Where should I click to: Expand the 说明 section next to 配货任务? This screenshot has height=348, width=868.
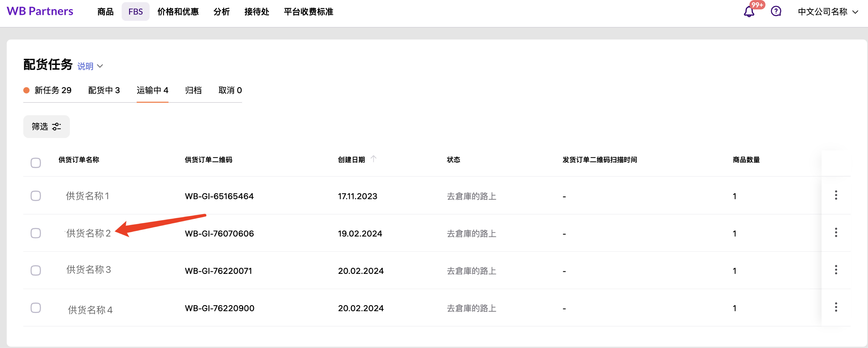pyautogui.click(x=90, y=66)
